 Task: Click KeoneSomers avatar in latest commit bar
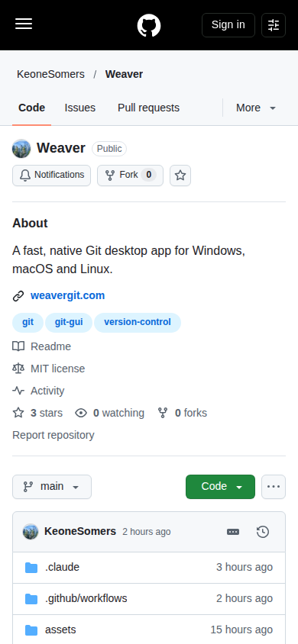(x=31, y=532)
